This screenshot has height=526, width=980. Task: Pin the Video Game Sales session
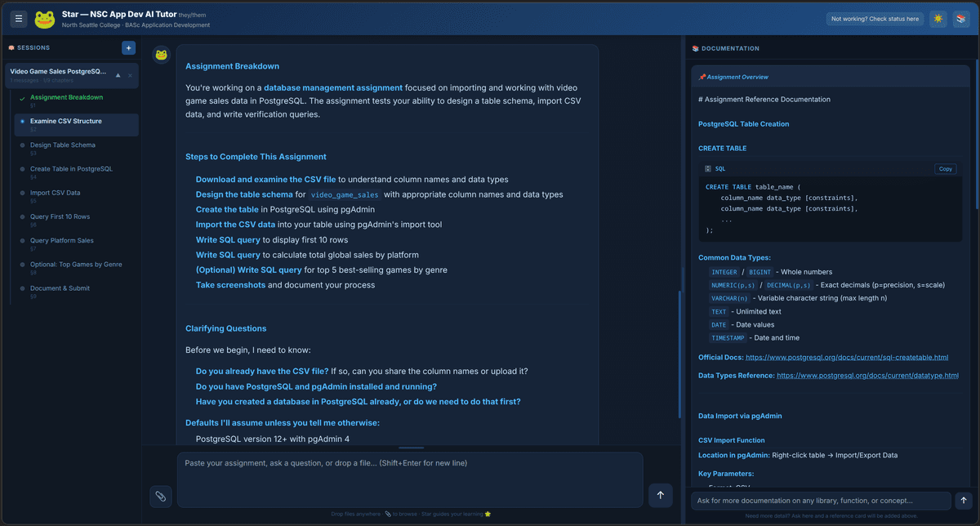[x=118, y=75]
